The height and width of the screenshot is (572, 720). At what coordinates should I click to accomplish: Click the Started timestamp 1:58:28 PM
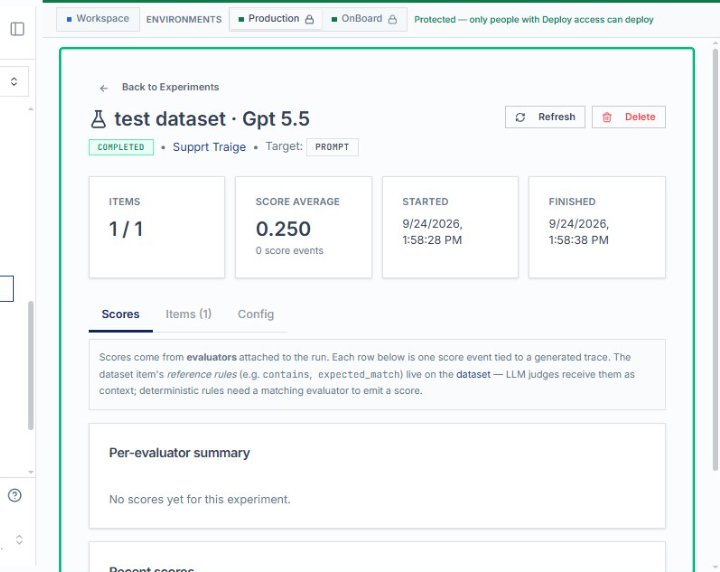point(432,240)
